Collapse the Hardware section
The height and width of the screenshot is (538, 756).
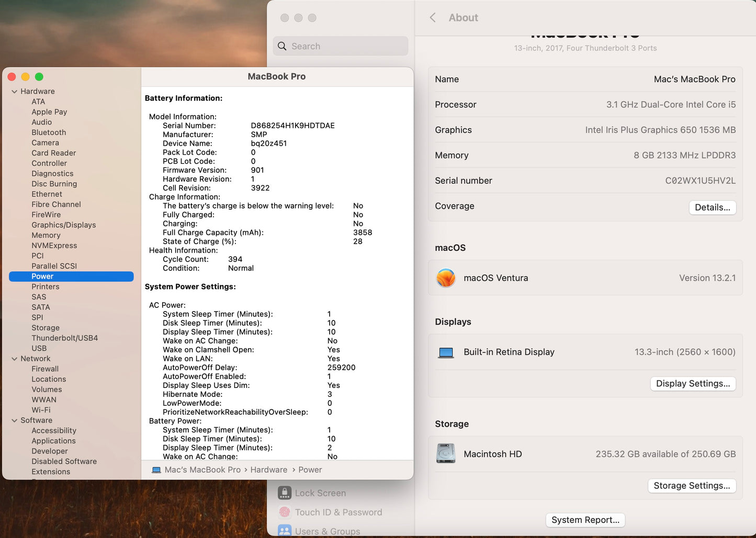(x=14, y=91)
